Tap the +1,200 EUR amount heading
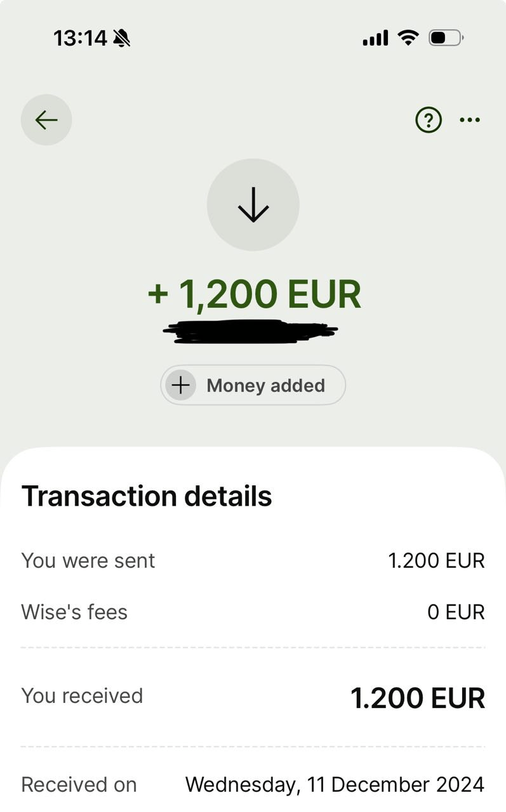Viewport: 506px width, 812px height. click(x=254, y=294)
